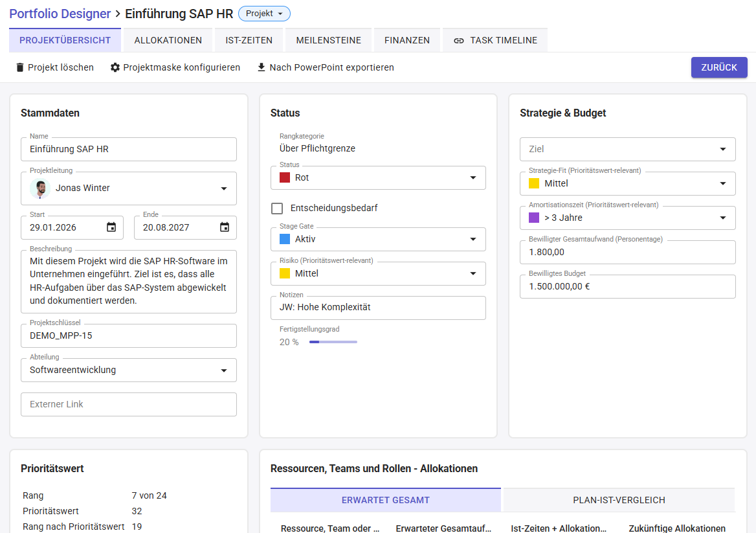756x533 pixels.
Task: Open the Stage Gate dropdown arrow
Action: click(x=473, y=239)
